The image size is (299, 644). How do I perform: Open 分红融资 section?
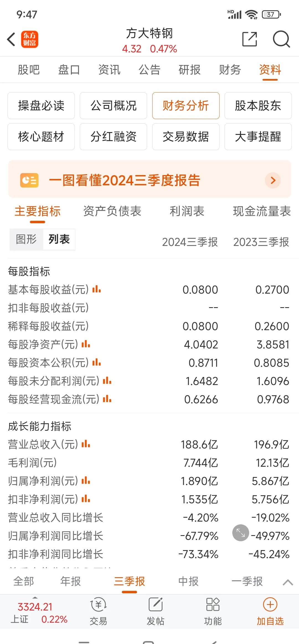(x=113, y=137)
